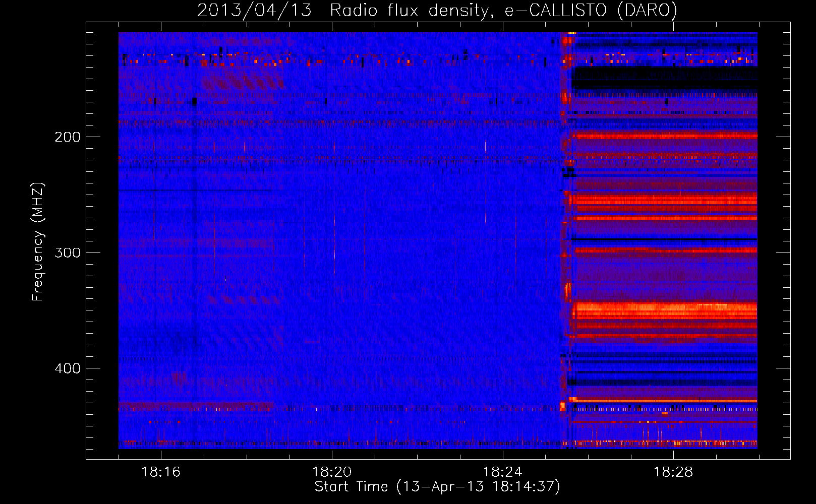Click the 18:28 time tick label
Viewport: 816px width, 504px height.
coord(674,472)
